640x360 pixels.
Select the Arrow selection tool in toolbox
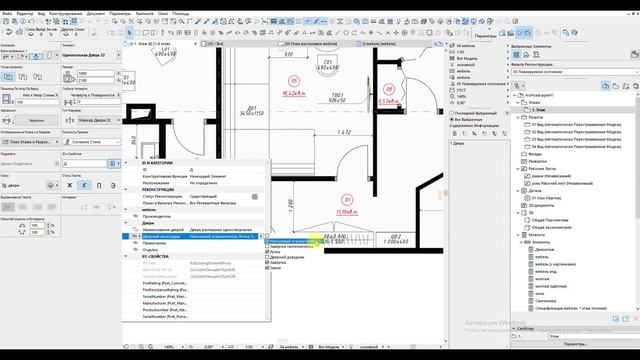point(129,33)
